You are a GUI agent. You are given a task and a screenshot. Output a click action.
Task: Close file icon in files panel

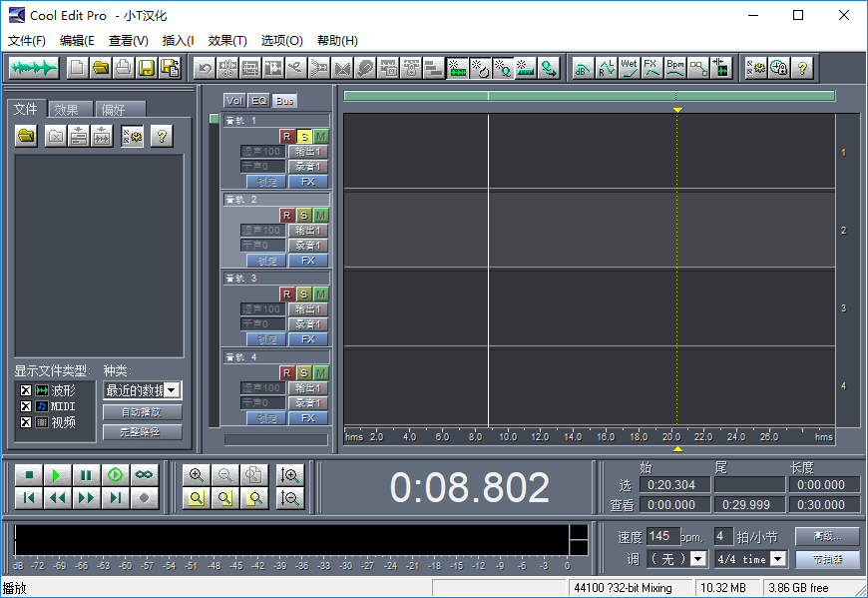(55, 136)
